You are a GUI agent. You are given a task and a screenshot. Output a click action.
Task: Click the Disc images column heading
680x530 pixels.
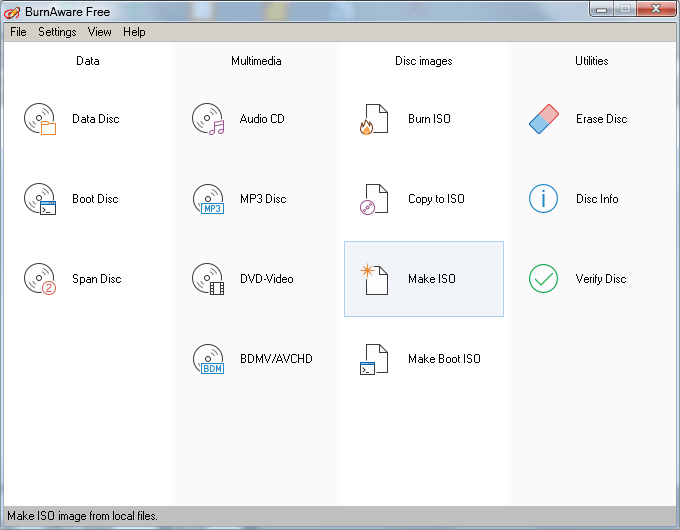424,61
